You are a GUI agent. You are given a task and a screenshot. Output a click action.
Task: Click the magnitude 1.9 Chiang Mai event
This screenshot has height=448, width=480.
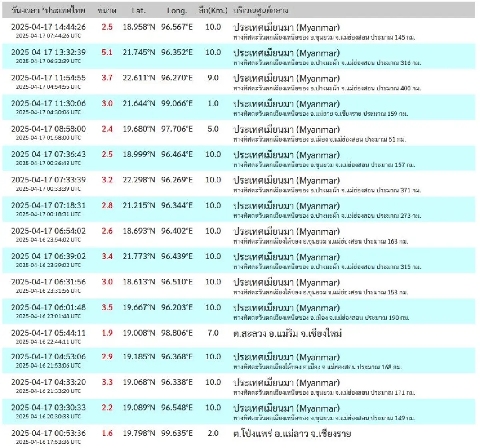[106, 334]
